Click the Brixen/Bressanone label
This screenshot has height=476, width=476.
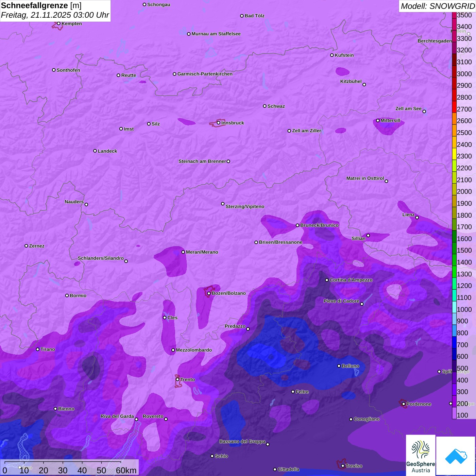coord(280,242)
